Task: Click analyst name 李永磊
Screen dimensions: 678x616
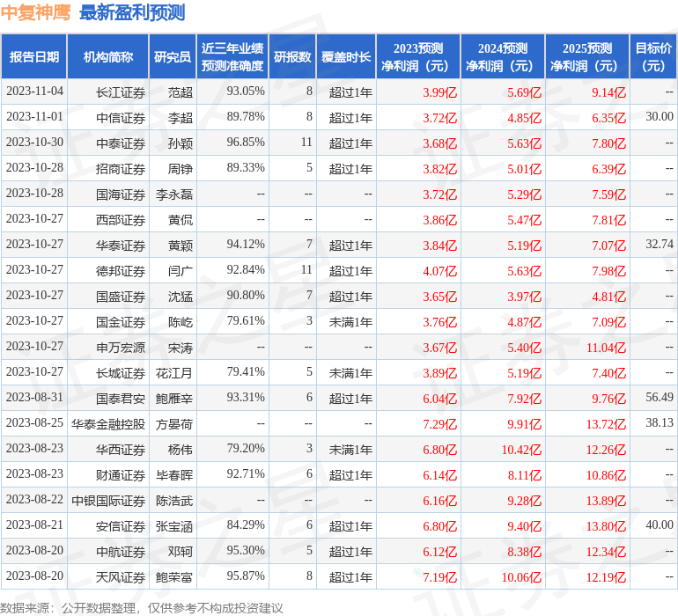Action: 174,194
